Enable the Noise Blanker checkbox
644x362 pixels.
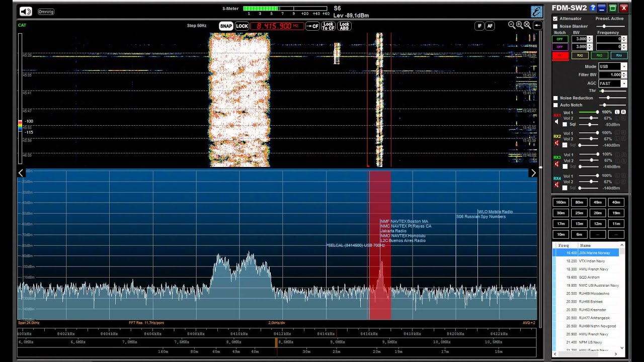tap(555, 26)
